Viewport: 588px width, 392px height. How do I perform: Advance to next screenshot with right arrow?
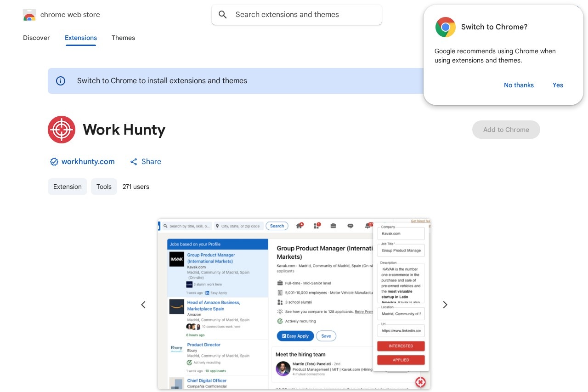click(445, 305)
